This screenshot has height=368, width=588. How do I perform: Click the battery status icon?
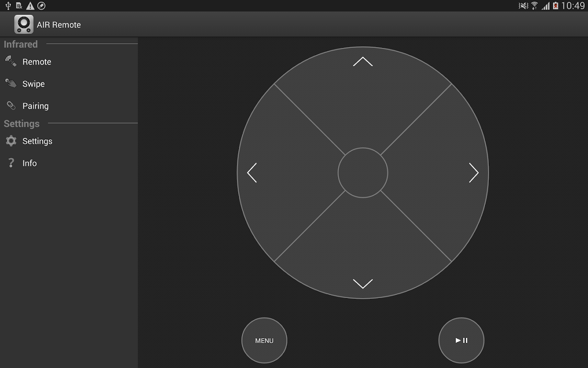pyautogui.click(x=555, y=6)
